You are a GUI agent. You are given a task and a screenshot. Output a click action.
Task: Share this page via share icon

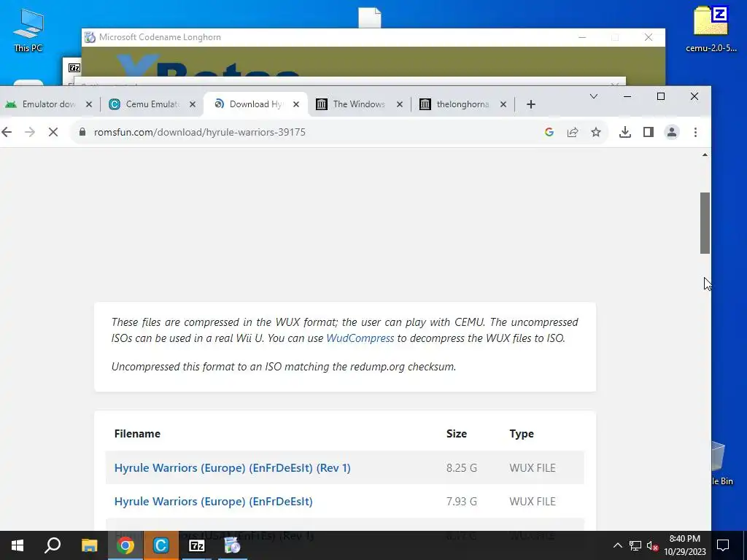click(x=573, y=132)
